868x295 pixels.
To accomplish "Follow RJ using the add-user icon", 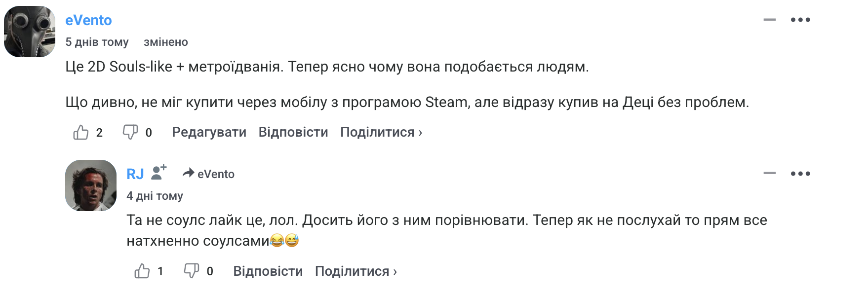I will [159, 172].
